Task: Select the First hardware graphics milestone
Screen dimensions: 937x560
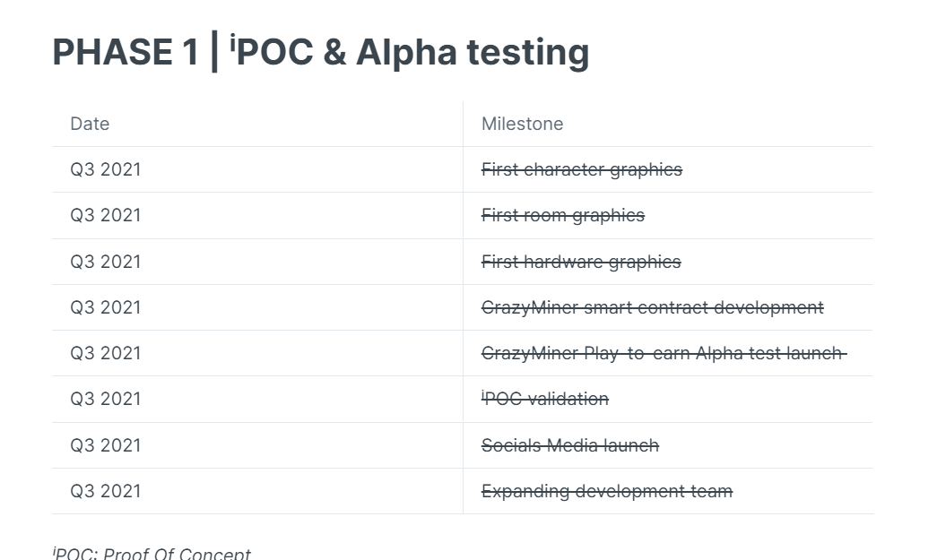Action: (x=580, y=262)
